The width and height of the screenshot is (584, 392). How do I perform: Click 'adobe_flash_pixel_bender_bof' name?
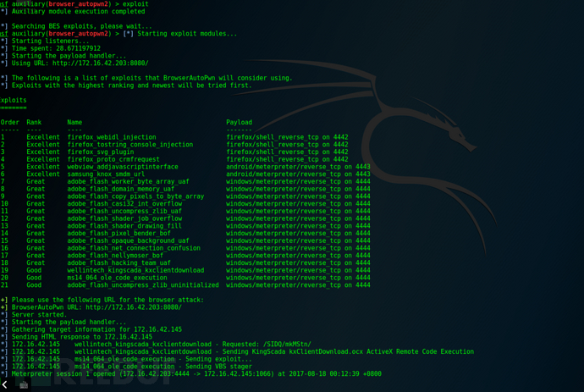(x=118, y=234)
